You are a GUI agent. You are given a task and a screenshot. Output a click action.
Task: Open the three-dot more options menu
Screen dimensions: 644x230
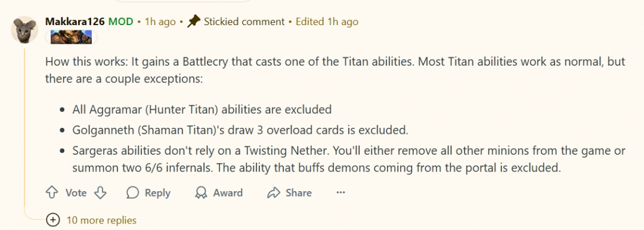click(340, 192)
